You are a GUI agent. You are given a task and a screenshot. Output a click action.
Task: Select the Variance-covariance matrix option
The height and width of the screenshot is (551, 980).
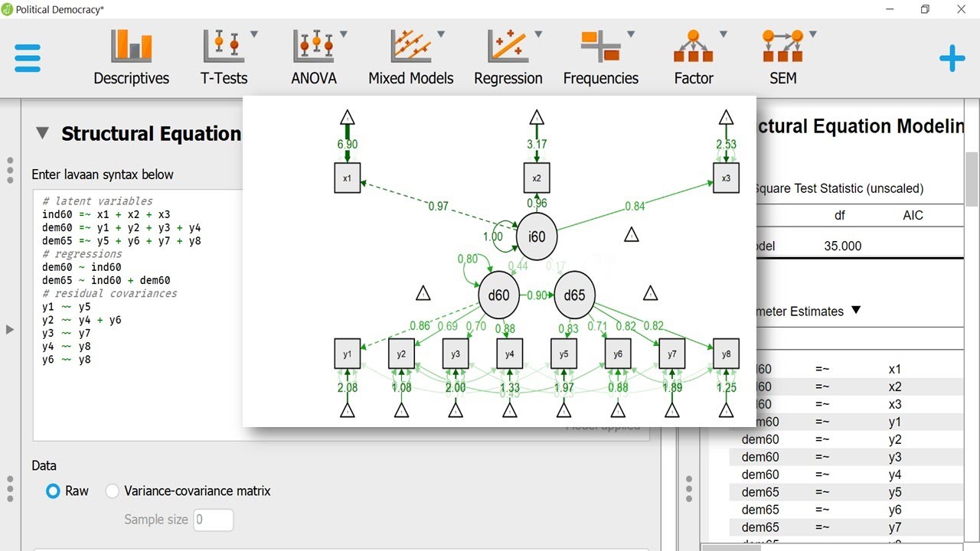(113, 491)
